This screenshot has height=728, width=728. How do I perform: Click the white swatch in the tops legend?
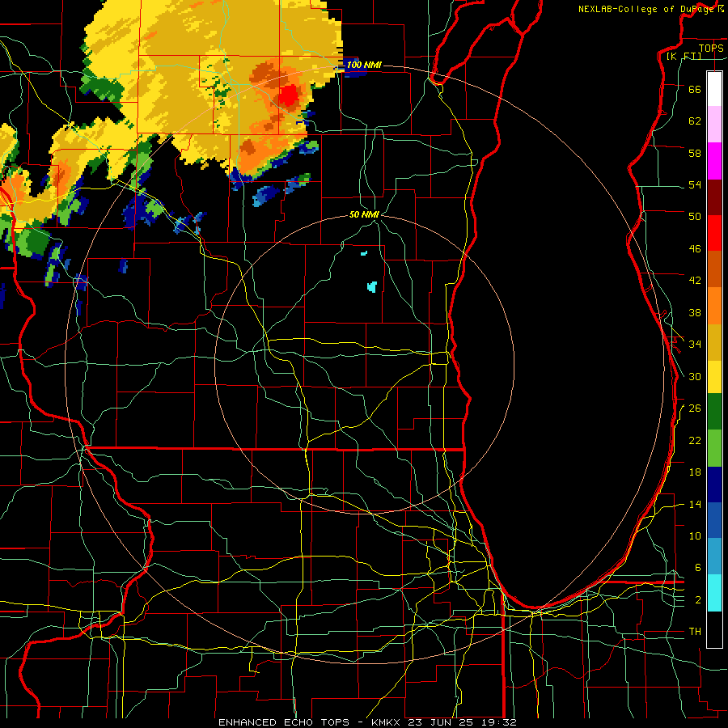(x=714, y=89)
